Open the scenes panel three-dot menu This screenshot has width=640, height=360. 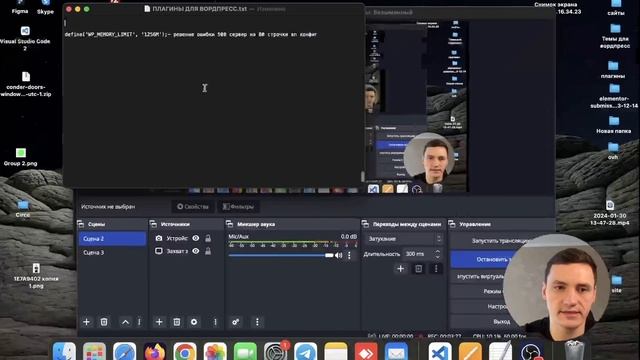pos(139,322)
